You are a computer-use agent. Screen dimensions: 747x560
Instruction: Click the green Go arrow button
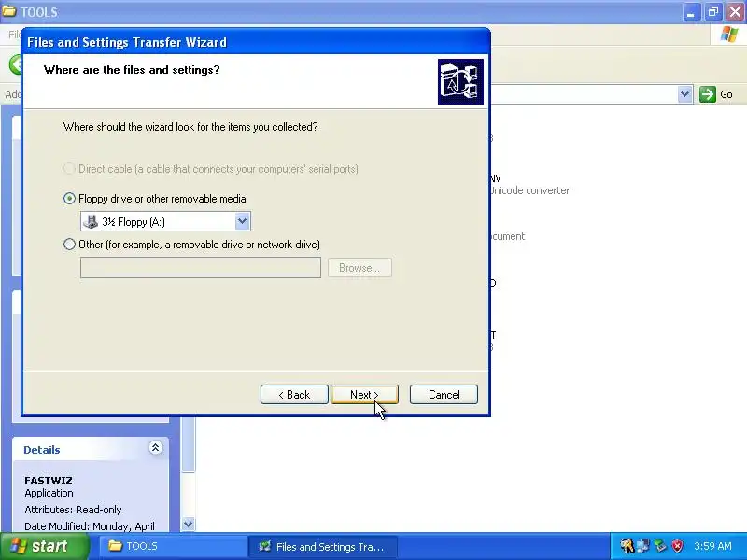(708, 94)
